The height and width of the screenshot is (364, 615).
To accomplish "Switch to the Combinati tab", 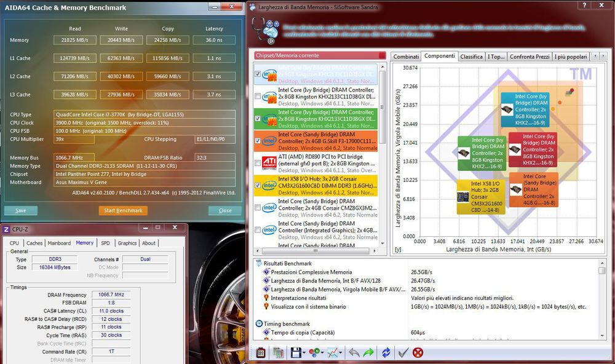I will pyautogui.click(x=406, y=57).
